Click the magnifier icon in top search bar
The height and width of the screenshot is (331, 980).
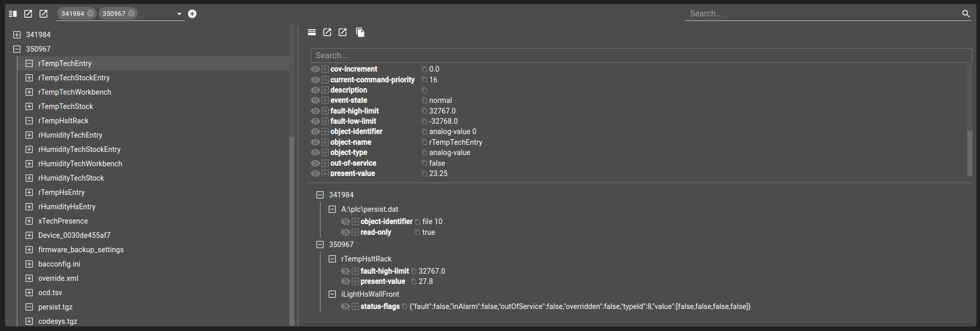(x=966, y=14)
